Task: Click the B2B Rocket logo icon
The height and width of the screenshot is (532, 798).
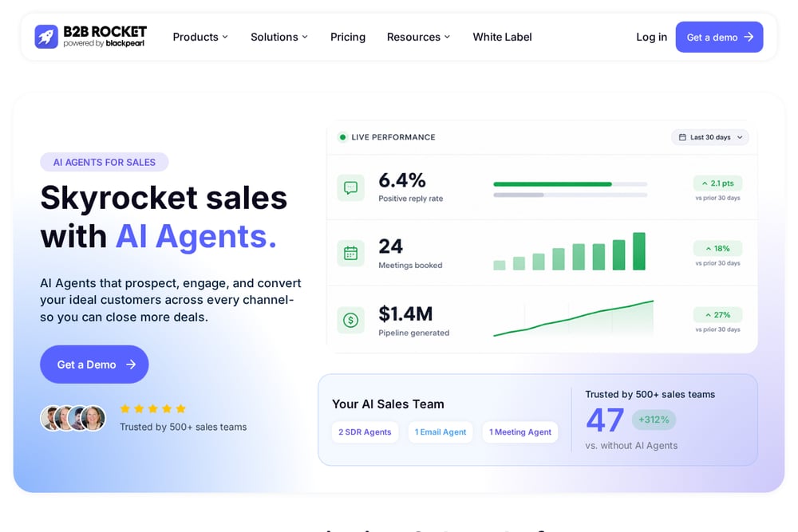Action: (46, 37)
